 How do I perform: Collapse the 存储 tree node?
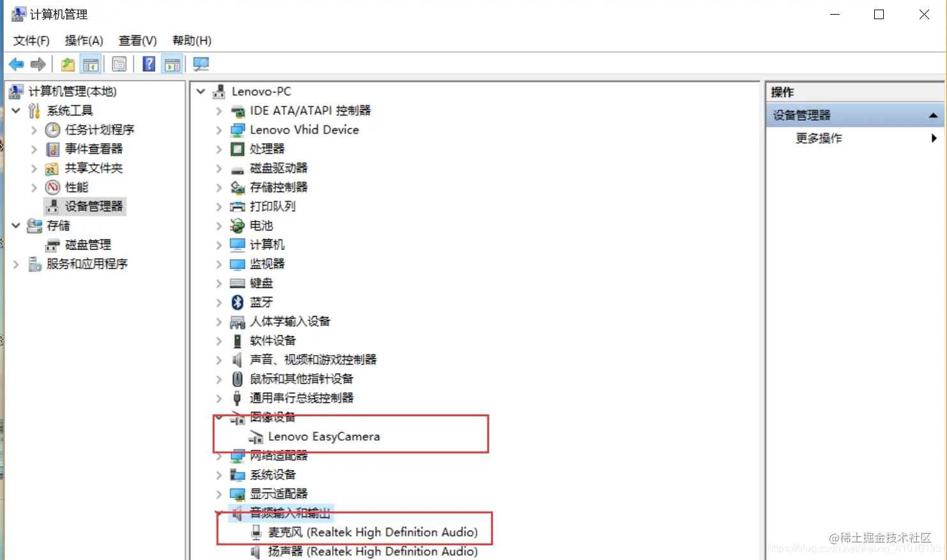pos(16,225)
